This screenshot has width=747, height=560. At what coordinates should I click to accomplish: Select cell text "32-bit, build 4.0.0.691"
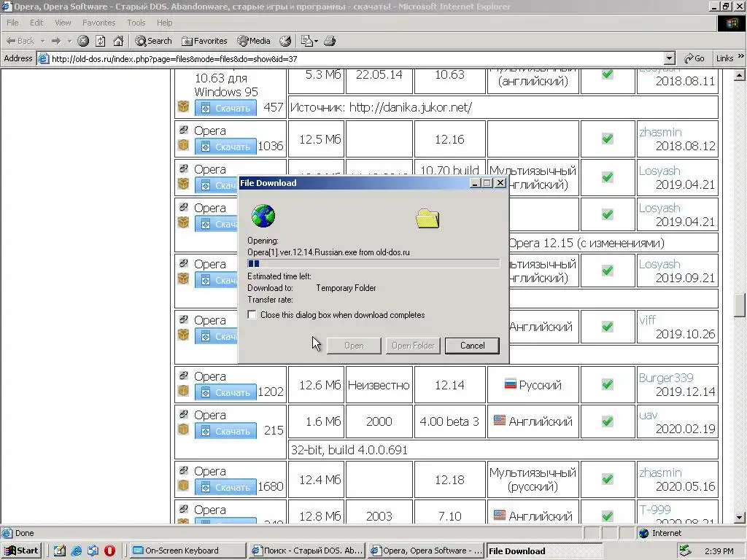click(349, 450)
